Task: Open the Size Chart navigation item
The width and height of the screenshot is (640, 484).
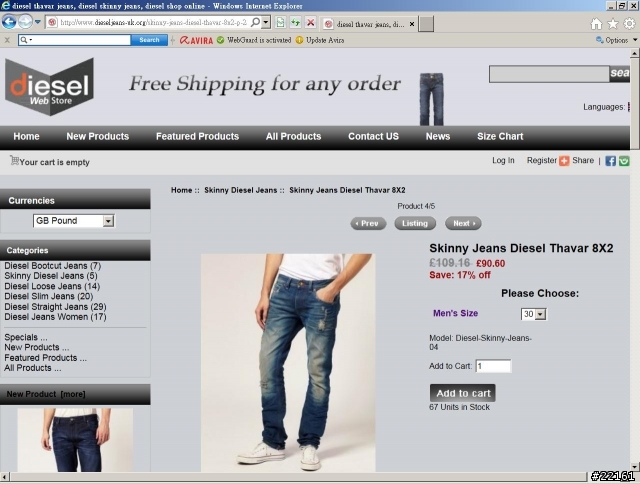Action: [x=500, y=136]
